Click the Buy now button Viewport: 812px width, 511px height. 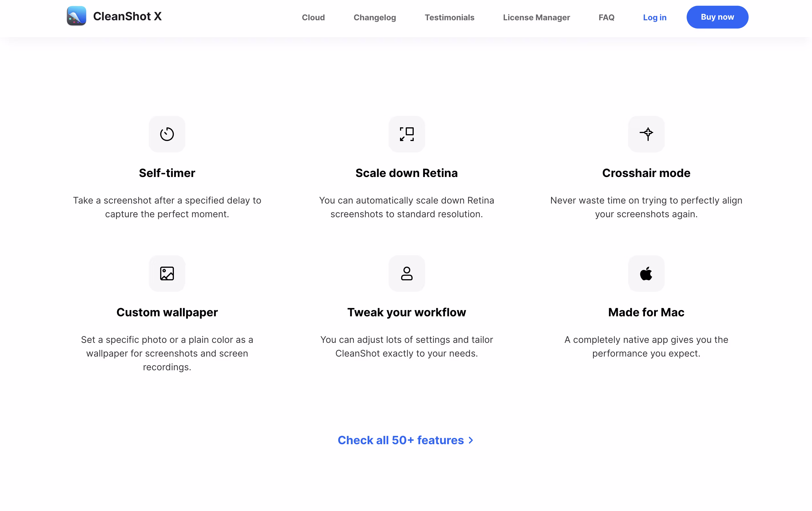point(717,17)
